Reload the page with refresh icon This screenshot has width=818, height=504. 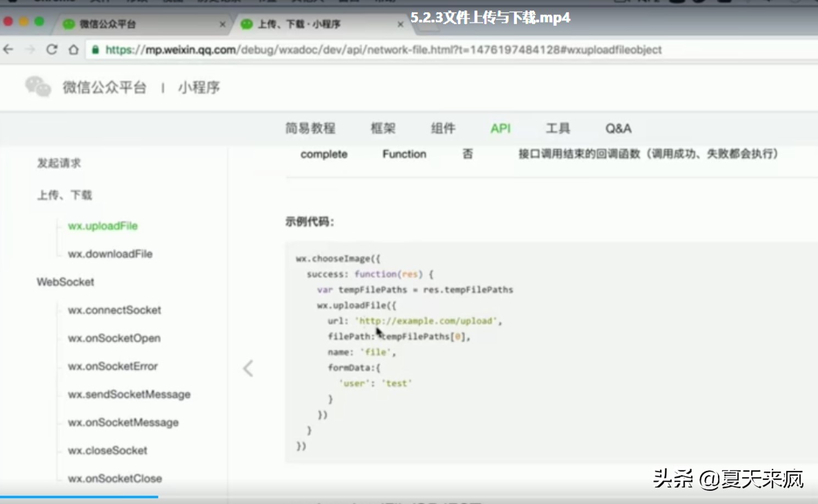[52, 49]
